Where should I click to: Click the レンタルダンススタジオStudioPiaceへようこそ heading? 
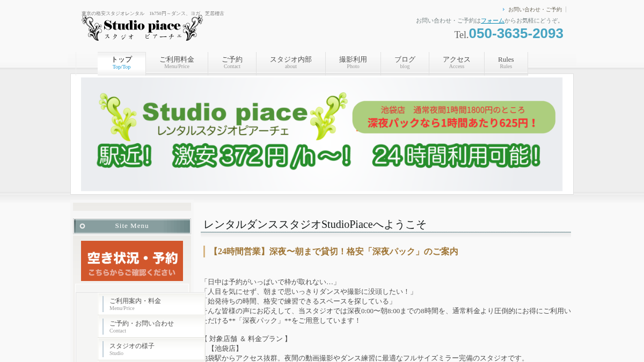pyautogui.click(x=314, y=224)
